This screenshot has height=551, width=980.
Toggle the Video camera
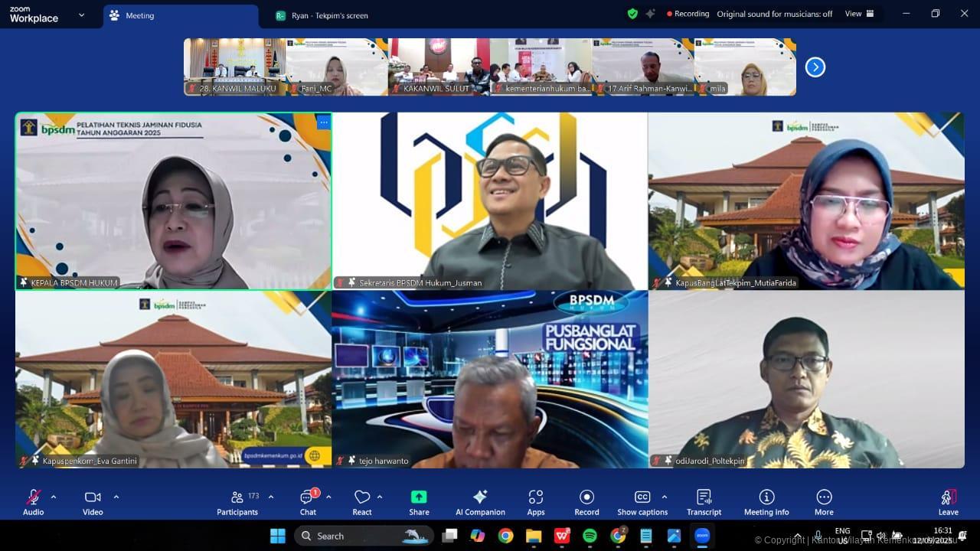[x=93, y=501]
